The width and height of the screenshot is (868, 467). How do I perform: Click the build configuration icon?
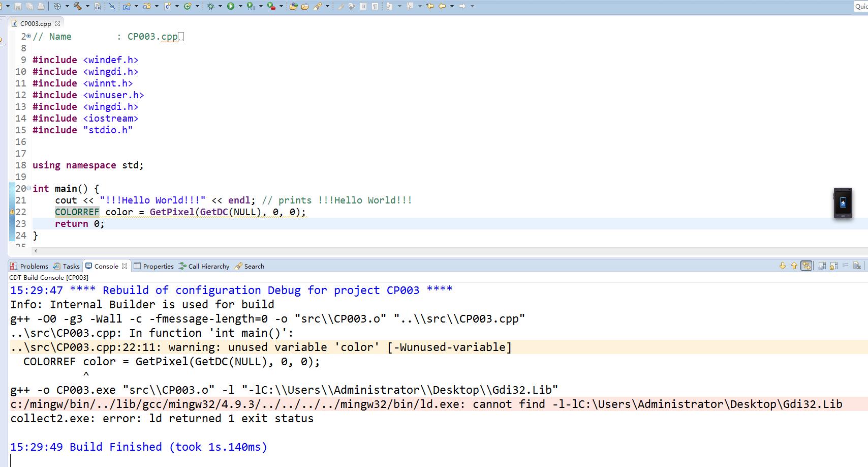57,6
